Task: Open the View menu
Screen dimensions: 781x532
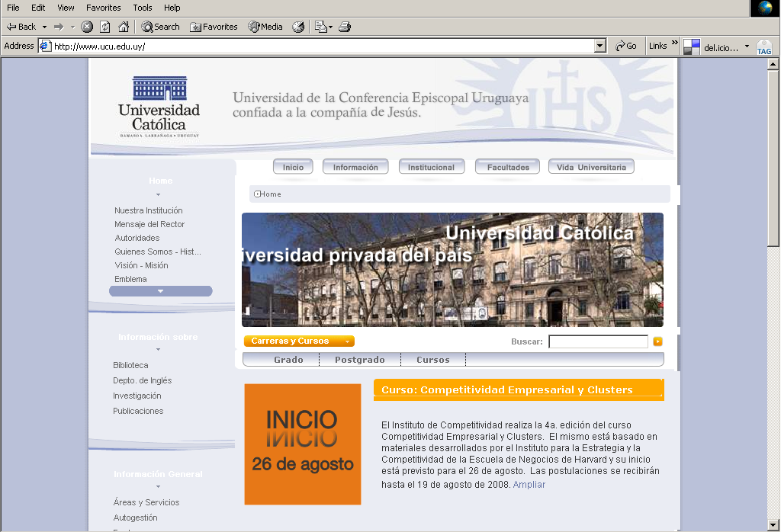Action: click(66, 8)
